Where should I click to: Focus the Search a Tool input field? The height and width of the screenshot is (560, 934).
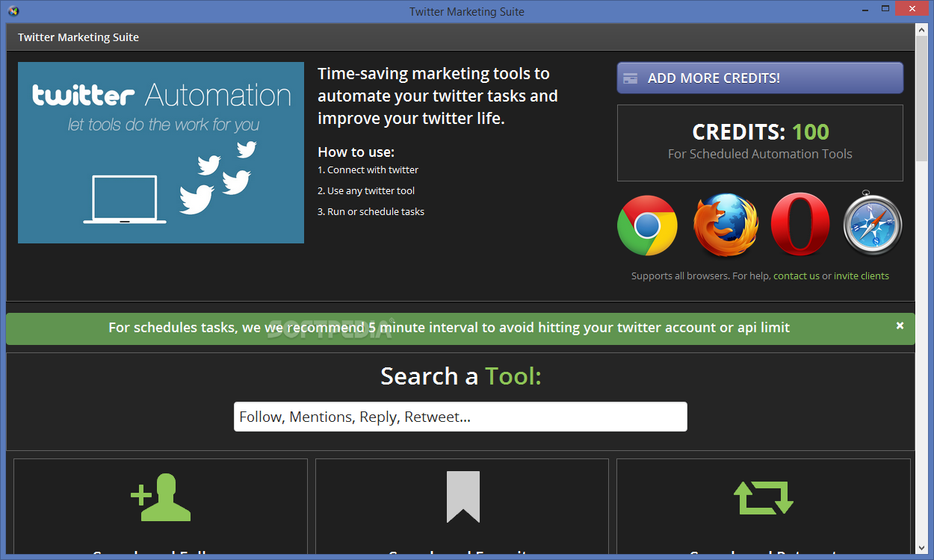[460, 417]
